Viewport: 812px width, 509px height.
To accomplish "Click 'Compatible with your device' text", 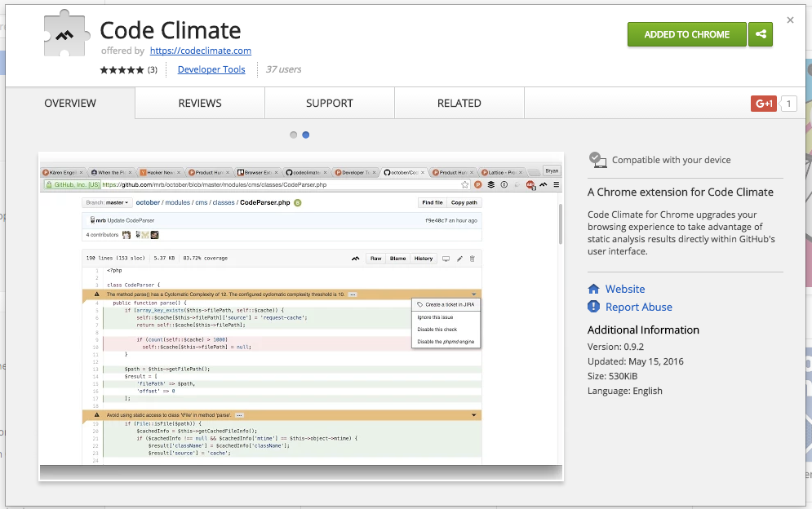I will point(671,160).
